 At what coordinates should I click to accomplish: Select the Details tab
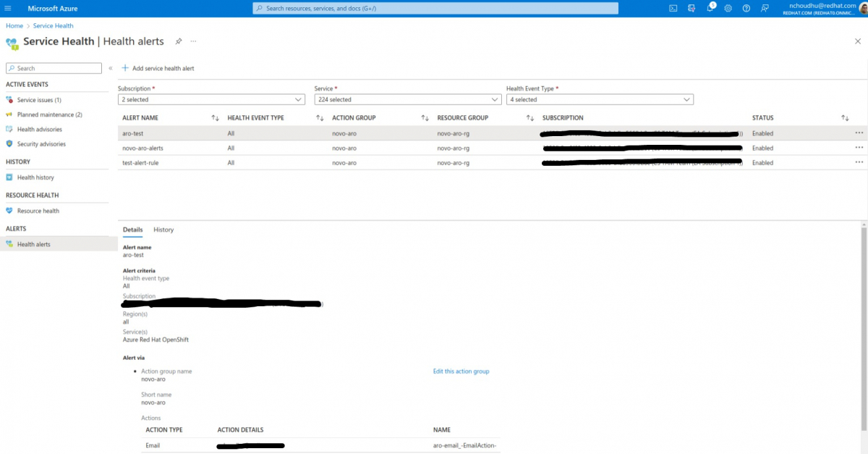132,230
